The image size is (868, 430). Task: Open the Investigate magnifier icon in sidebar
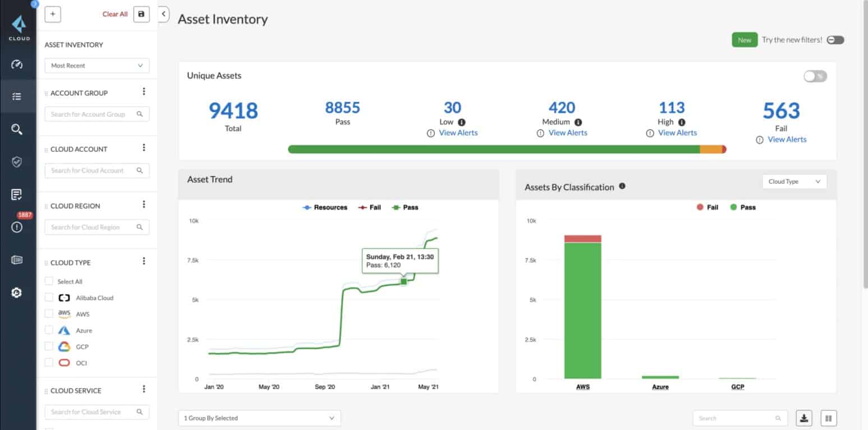click(17, 130)
